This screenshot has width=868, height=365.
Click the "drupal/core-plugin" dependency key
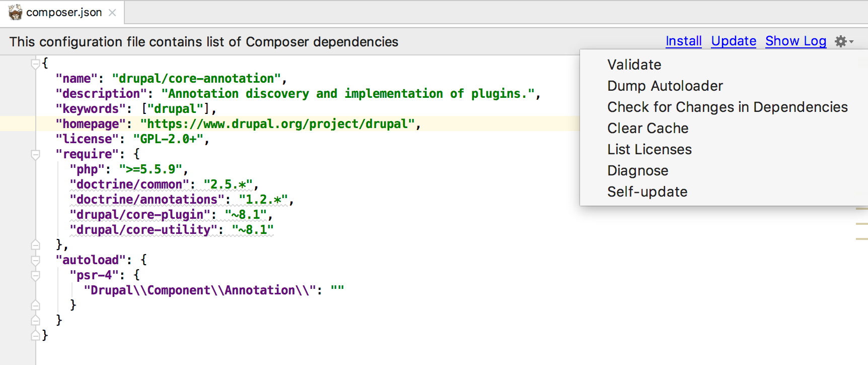coord(140,215)
